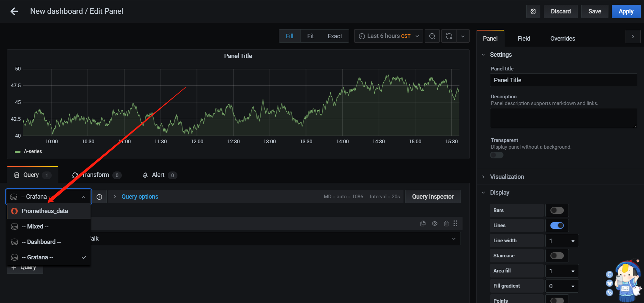Collapse the options pane with right chevron
The image size is (644, 303).
tap(633, 37)
